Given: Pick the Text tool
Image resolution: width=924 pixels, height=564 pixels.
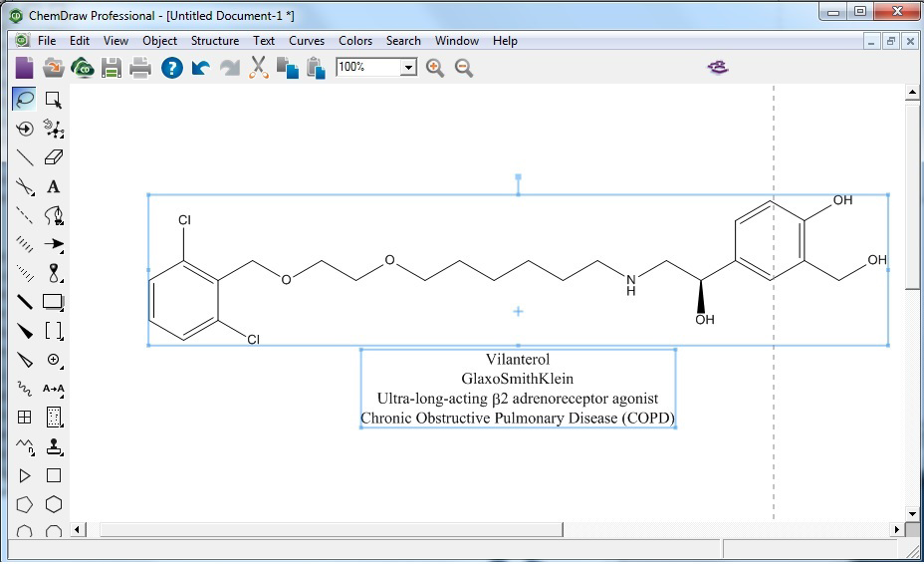Looking at the screenshot, I should [54, 186].
